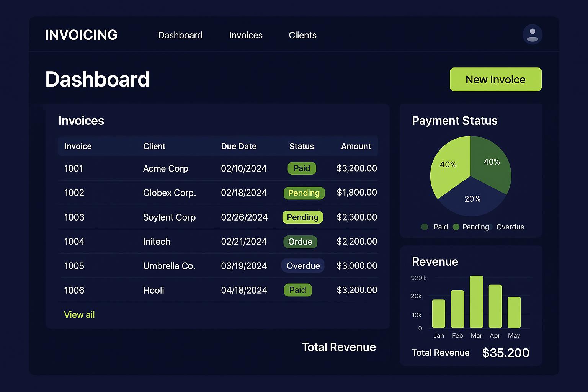Select the March revenue bar
The width and height of the screenshot is (588, 392).
coord(476,302)
